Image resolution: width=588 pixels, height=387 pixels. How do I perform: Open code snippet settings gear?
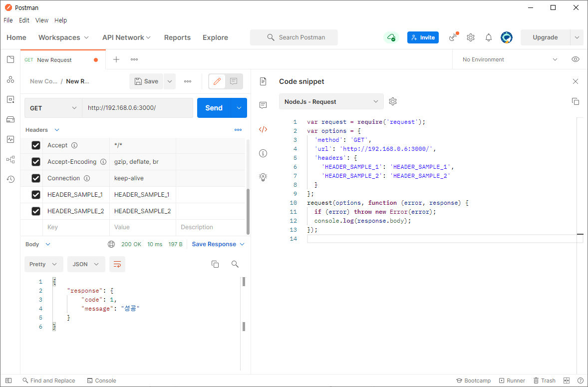click(x=393, y=101)
